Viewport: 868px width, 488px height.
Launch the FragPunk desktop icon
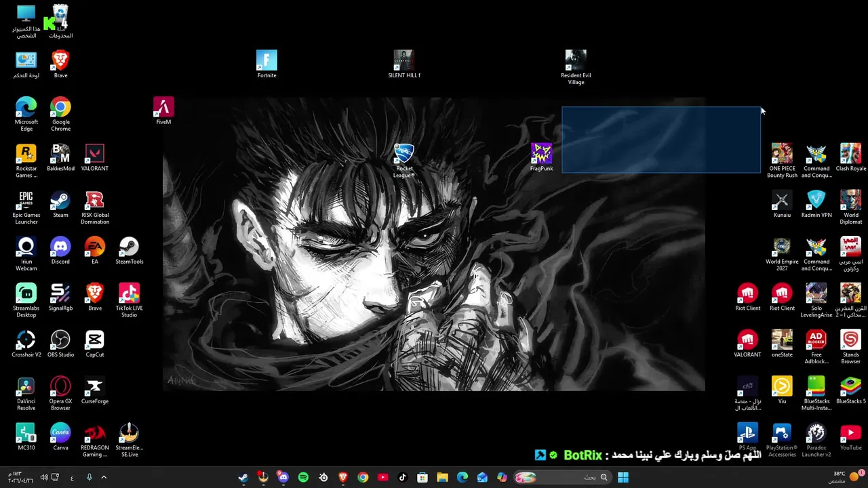541,157
